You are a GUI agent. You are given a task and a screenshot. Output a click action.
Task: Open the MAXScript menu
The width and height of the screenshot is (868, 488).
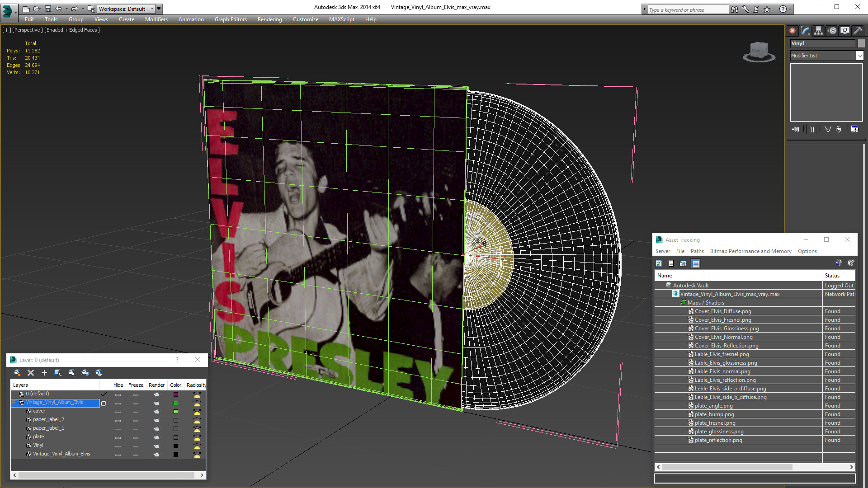pos(341,19)
